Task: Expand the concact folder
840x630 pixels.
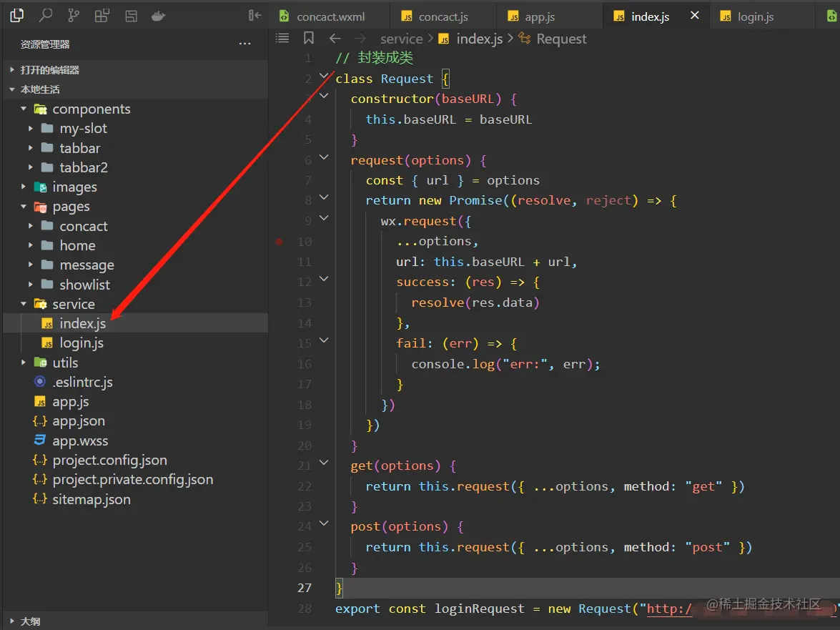Action: 134,226
